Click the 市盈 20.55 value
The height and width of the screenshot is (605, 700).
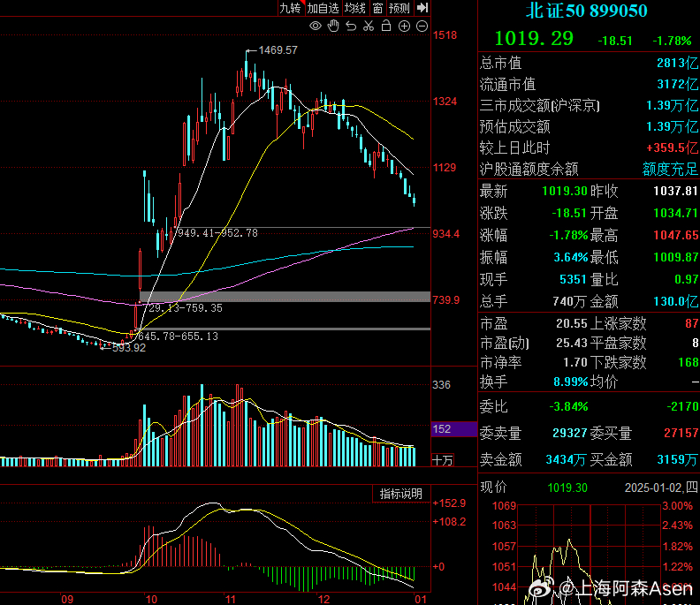coord(572,323)
